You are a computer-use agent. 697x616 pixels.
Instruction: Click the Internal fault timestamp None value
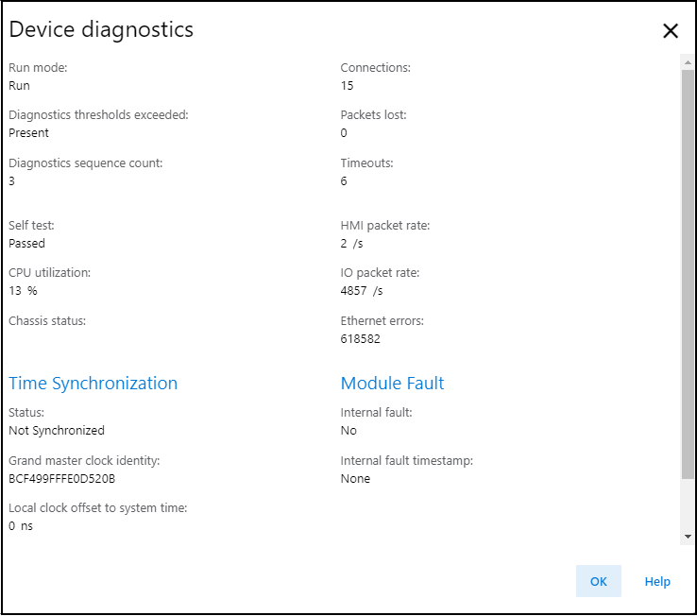point(355,478)
